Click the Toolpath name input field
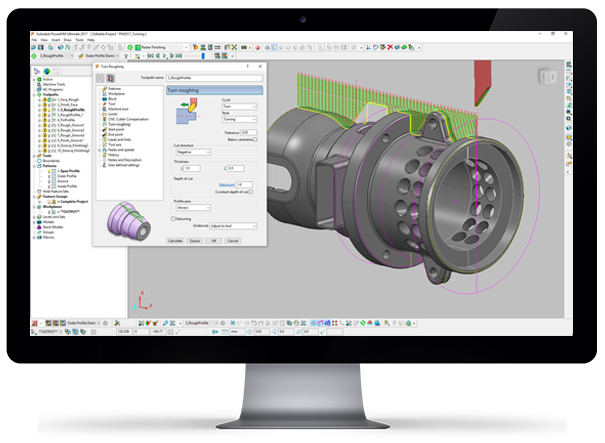The height and width of the screenshot is (443, 605). [215, 78]
